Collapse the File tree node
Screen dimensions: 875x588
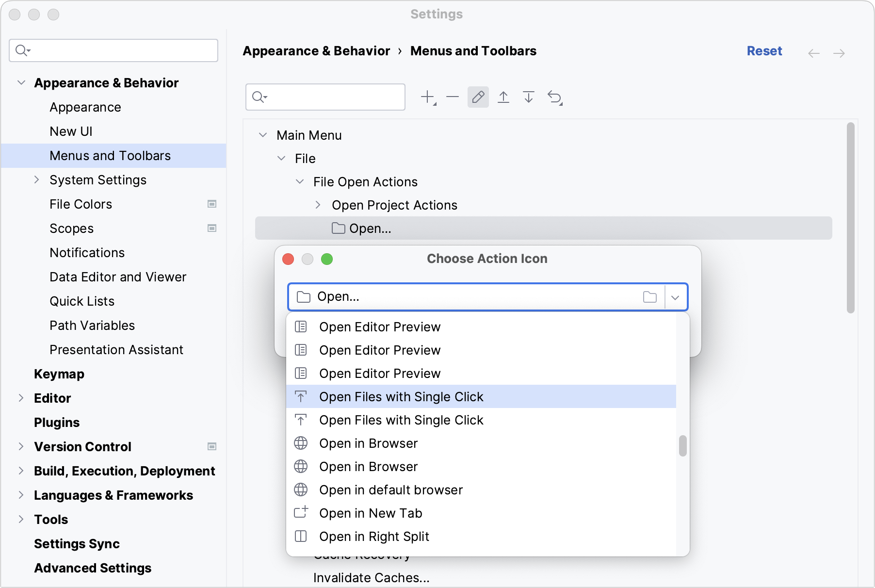click(x=281, y=158)
